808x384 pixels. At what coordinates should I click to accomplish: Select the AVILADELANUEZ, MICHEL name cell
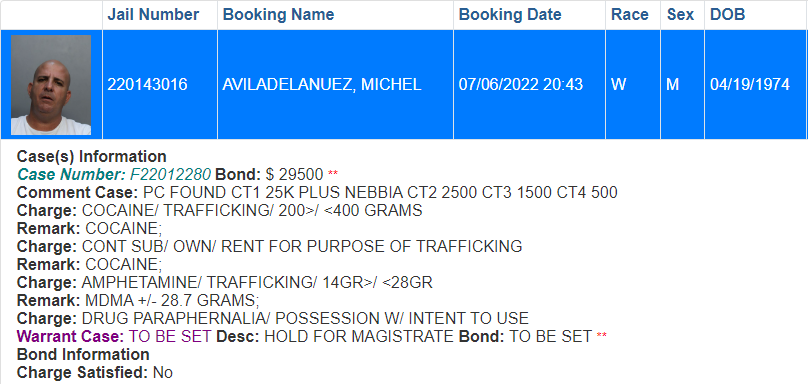pos(335,85)
